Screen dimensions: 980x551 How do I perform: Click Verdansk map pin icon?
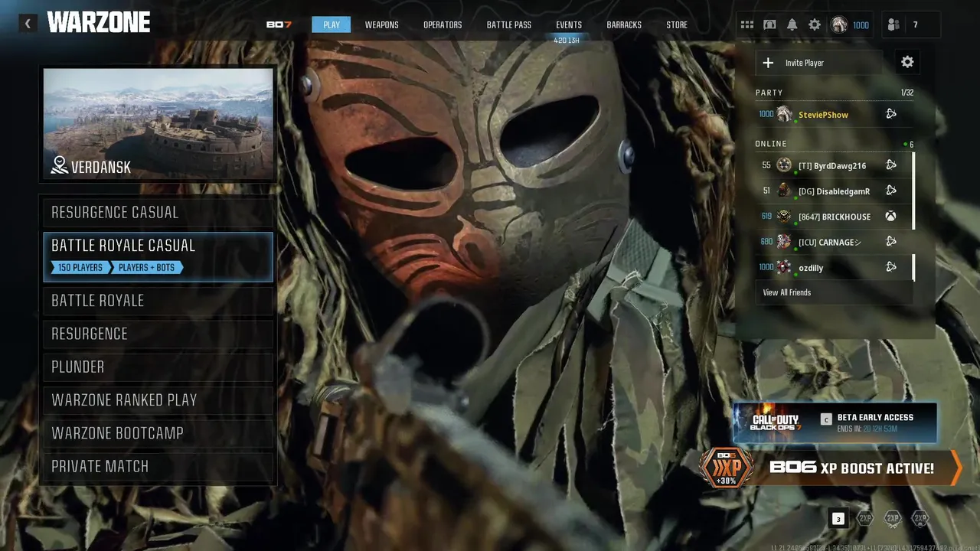tap(59, 165)
